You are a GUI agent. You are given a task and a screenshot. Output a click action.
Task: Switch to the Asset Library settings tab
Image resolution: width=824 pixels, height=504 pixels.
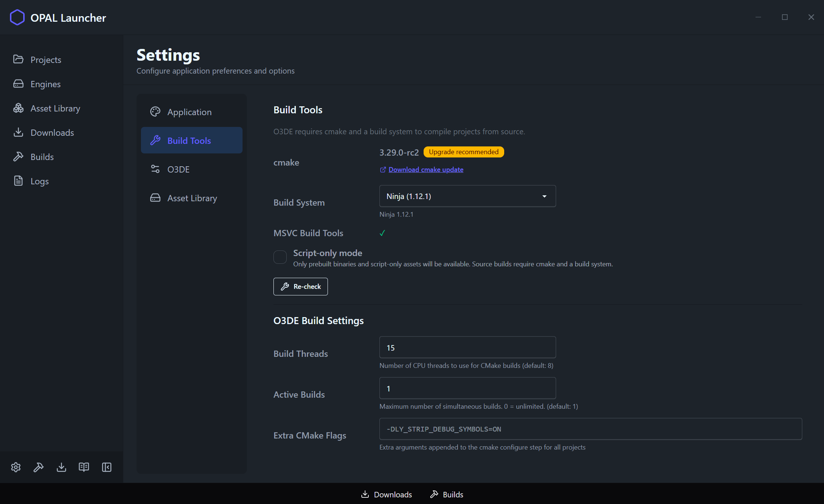[x=191, y=198]
